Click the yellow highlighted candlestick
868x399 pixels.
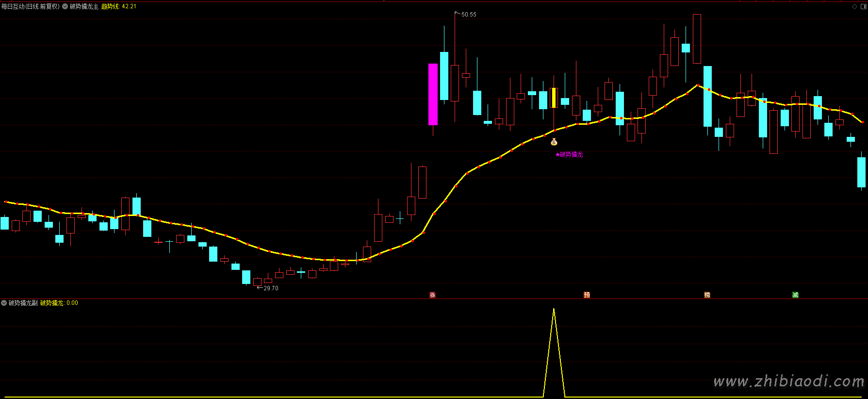[554, 98]
